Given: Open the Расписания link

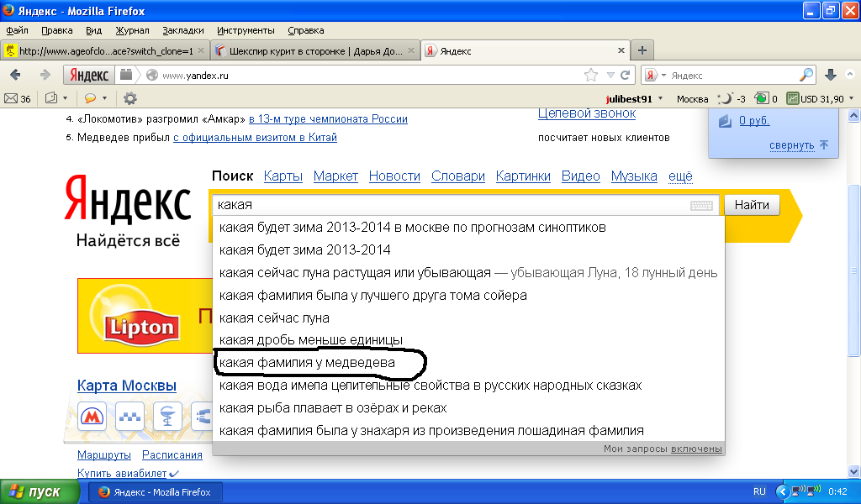Looking at the screenshot, I should (x=172, y=454).
